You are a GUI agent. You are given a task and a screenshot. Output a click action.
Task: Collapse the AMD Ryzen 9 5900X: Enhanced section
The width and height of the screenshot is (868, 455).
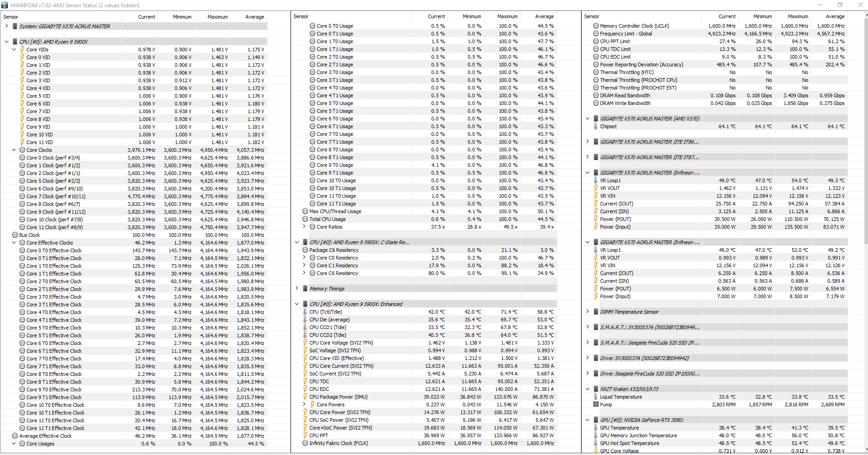pos(297,304)
